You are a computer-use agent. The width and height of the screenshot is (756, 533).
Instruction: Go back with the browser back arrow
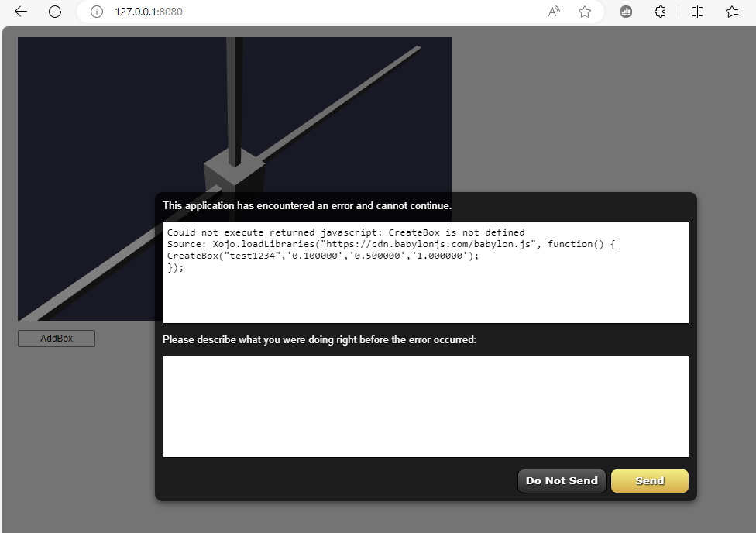21,12
